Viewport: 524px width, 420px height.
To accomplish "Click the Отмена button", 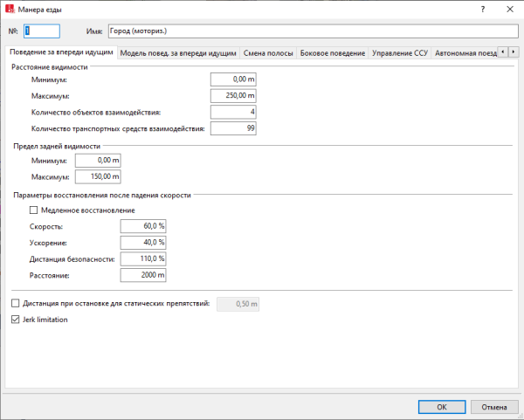I will pyautogui.click(x=493, y=407).
